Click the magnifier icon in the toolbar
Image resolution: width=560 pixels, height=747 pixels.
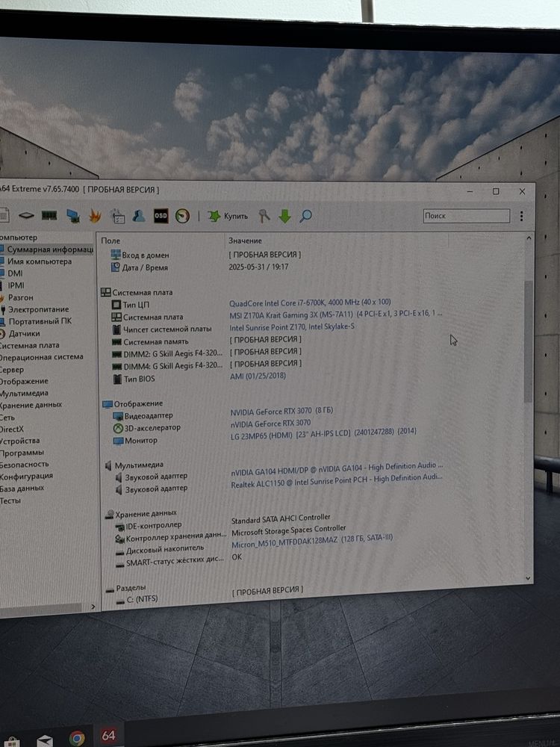(305, 217)
